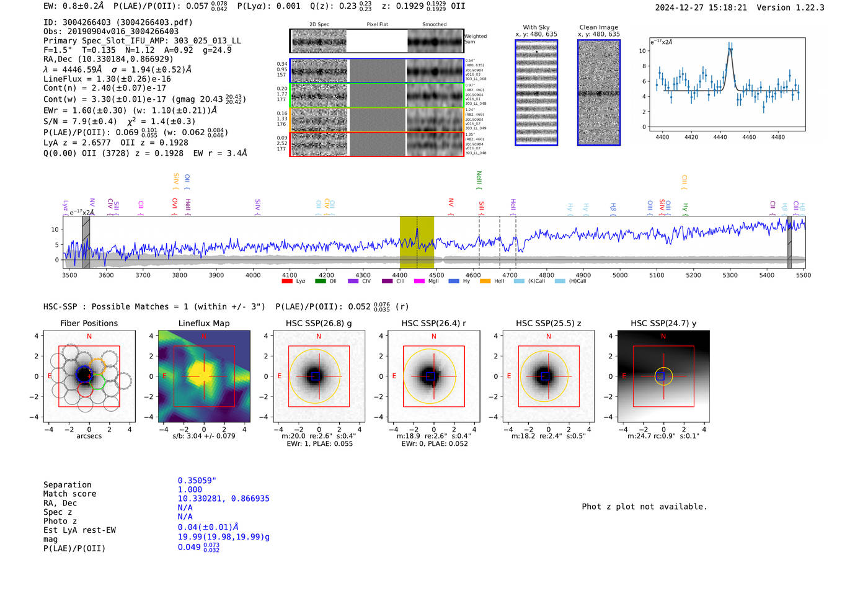Click 'Phot z plot not available.' text
868x591 pixels.
point(644,507)
